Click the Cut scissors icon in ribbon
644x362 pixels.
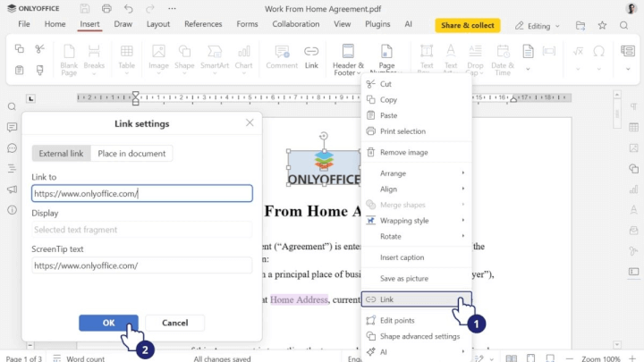coord(39,49)
